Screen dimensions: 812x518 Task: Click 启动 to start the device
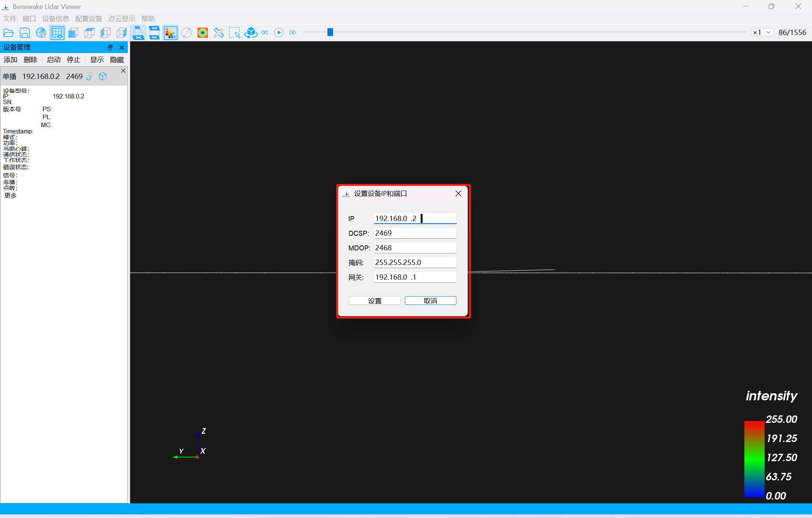(54, 60)
